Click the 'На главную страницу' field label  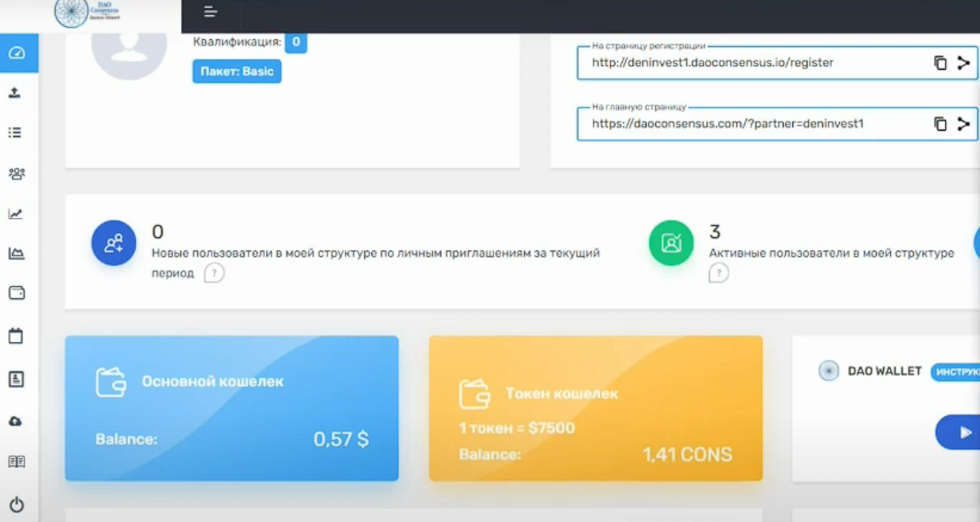pos(639,107)
